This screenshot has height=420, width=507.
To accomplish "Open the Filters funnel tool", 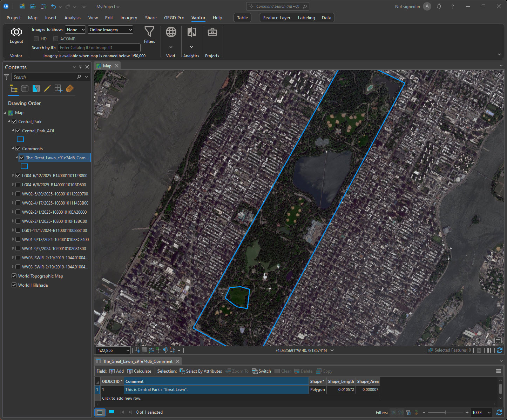I will [149, 32].
